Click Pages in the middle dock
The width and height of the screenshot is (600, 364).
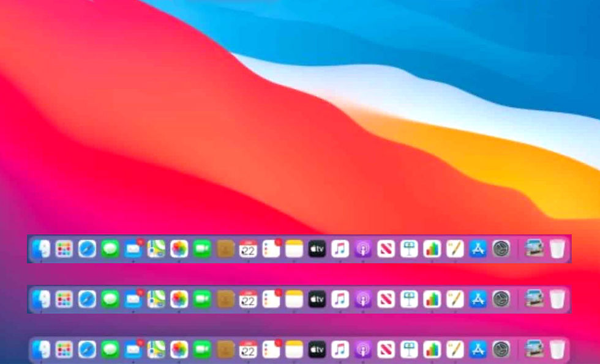click(x=455, y=299)
